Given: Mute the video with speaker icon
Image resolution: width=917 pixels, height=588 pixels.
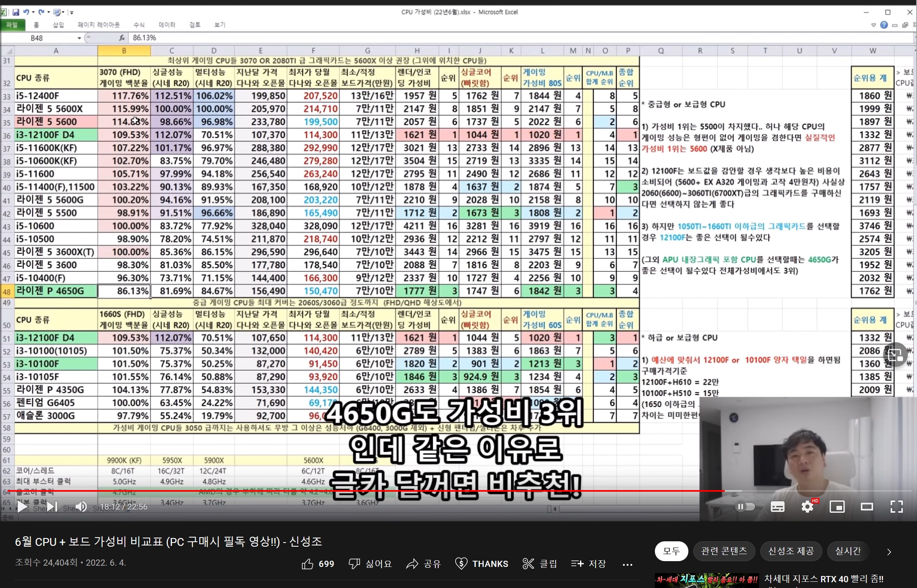Looking at the screenshot, I should tap(81, 507).
